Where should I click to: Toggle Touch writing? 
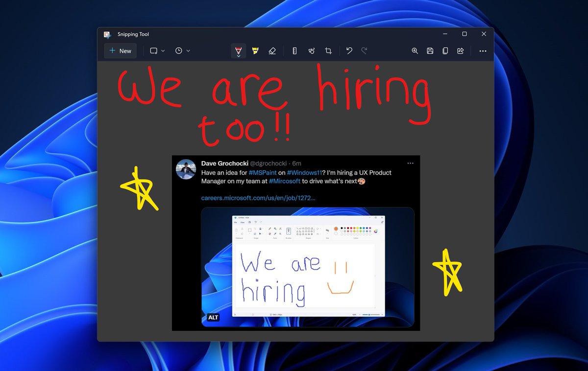click(x=311, y=51)
